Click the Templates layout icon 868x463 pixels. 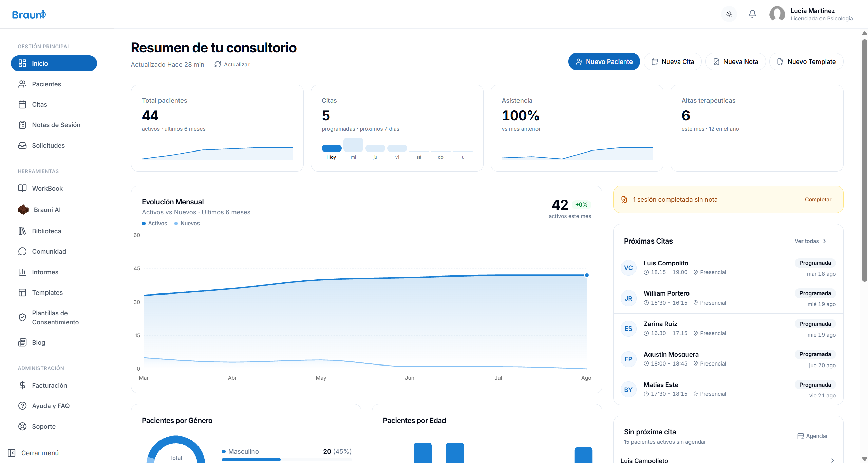pyautogui.click(x=22, y=292)
